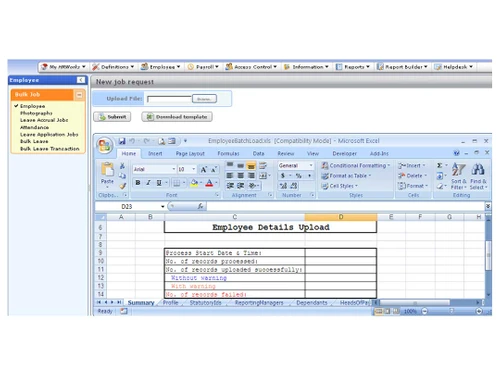Open Leave Accrual Jobs link
Viewport: 500px width, 375px height.
pyautogui.click(x=44, y=120)
